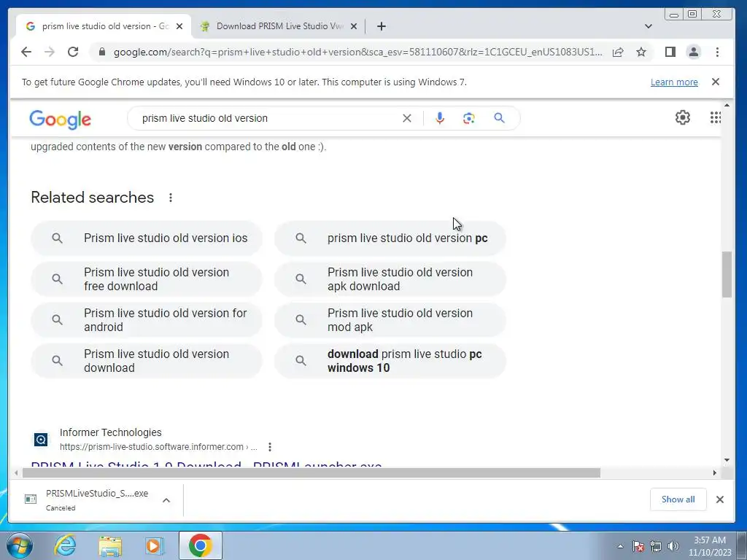Image resolution: width=747 pixels, height=560 pixels.
Task: Search Prism live studio old version for android
Action: 147,320
